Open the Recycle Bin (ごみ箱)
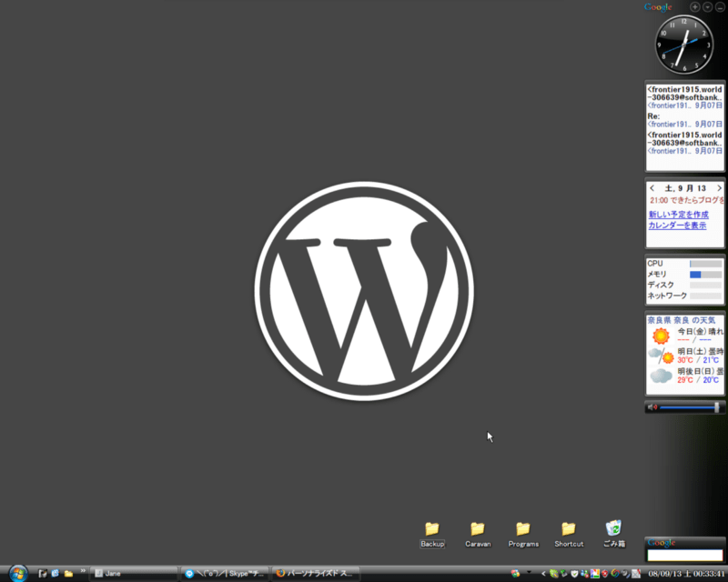 [614, 529]
